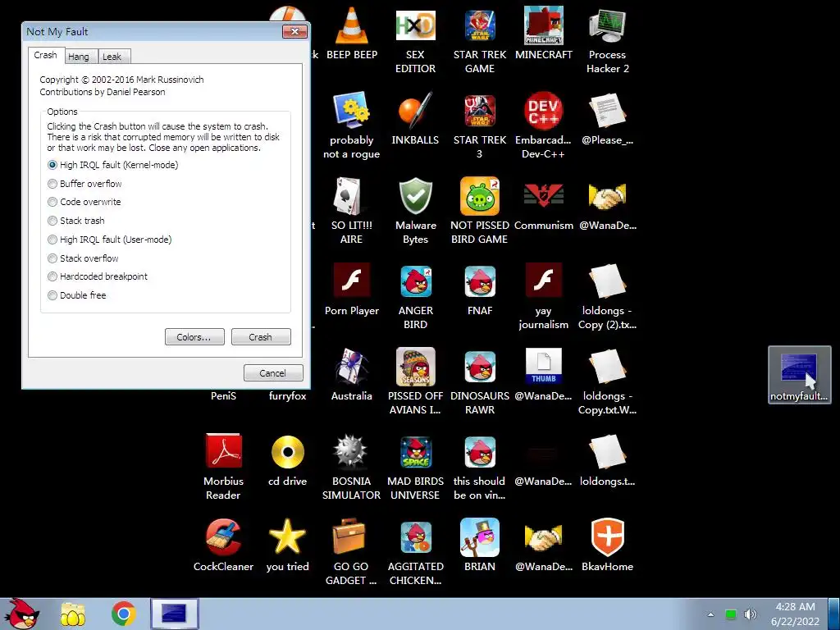Cancel the Not My Fault dialog
Screen dimensions: 840x630
pos(272,373)
